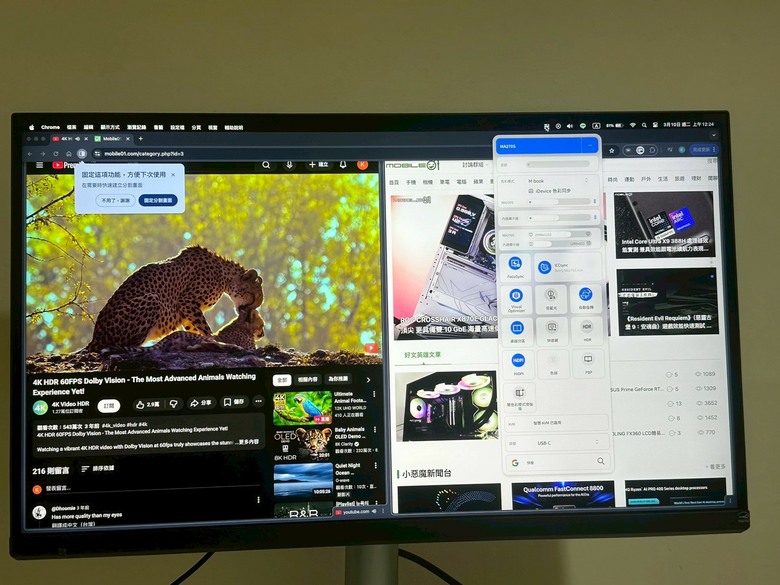Bookmark page with star icon in Chrome
780x585 pixels.
tap(611, 150)
